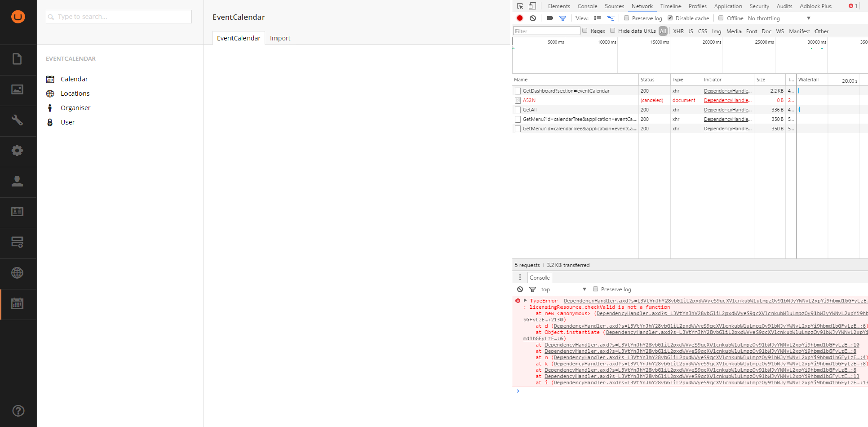
Task: Open the Organiser tree item
Action: (75, 108)
